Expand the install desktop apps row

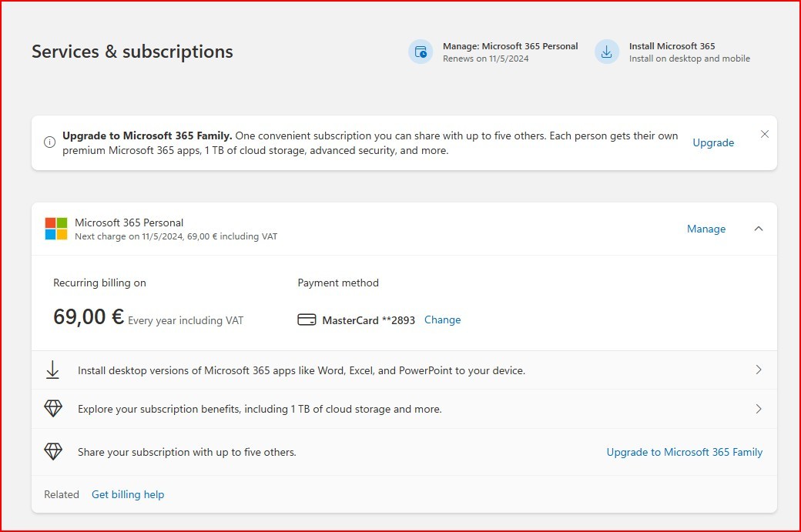coord(759,370)
